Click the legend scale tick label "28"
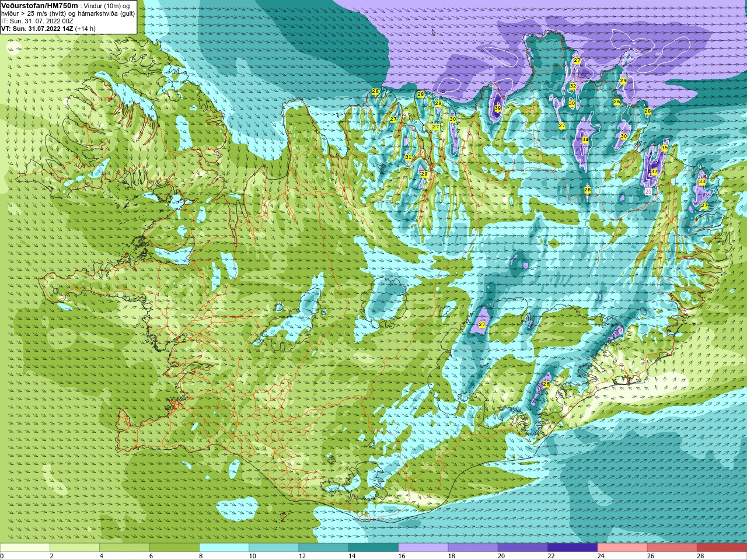The width and height of the screenshot is (747, 560). (x=700, y=556)
